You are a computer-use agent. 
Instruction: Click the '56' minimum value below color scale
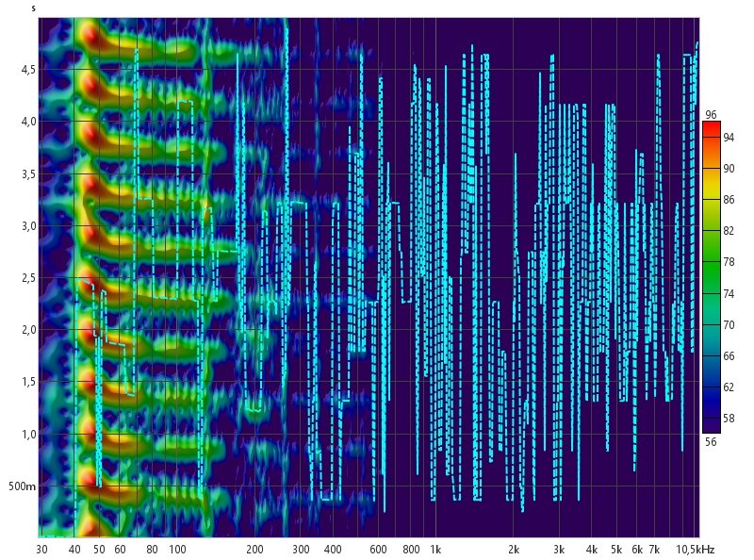(711, 441)
